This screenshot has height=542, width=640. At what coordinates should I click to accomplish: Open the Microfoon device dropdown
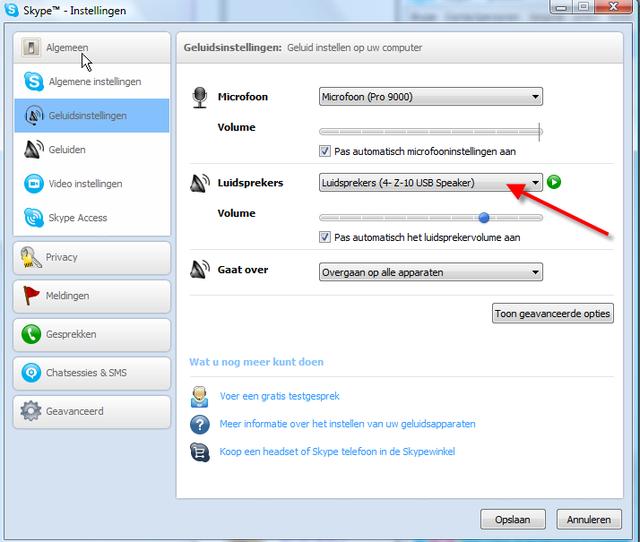point(431,97)
